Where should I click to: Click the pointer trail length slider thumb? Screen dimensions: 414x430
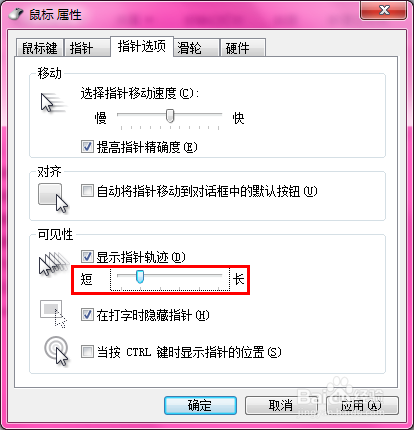point(140,277)
